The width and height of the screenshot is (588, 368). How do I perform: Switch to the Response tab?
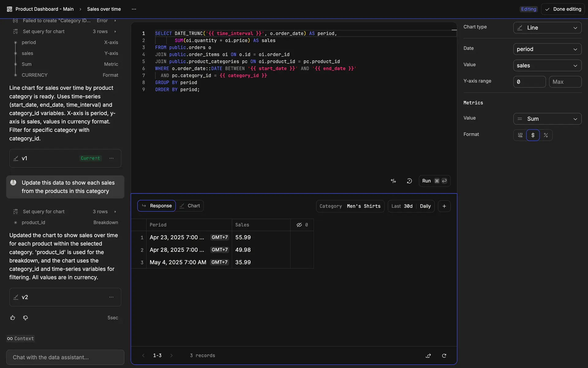(156, 206)
